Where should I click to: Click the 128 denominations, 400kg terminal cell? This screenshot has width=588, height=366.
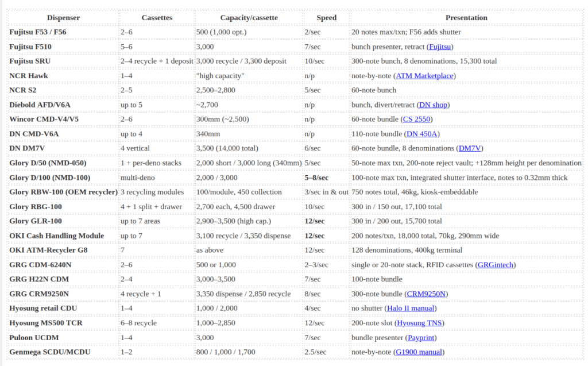pyautogui.click(x=466, y=251)
